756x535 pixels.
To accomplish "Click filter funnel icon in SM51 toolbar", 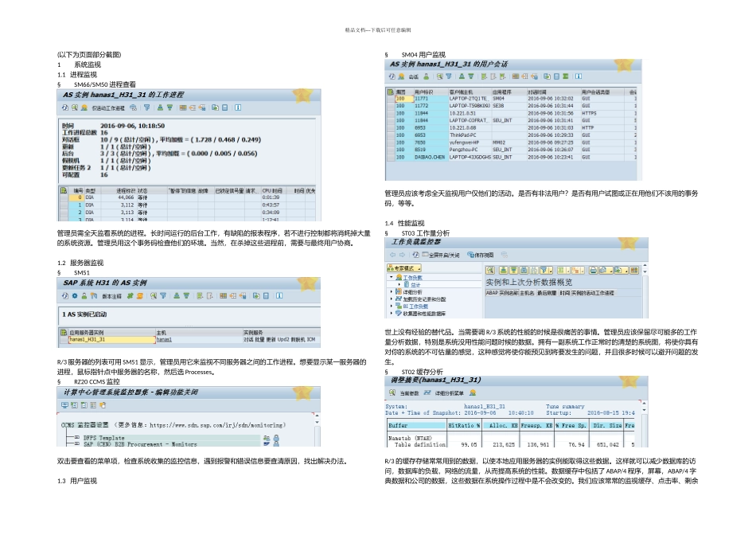I will point(163,295).
